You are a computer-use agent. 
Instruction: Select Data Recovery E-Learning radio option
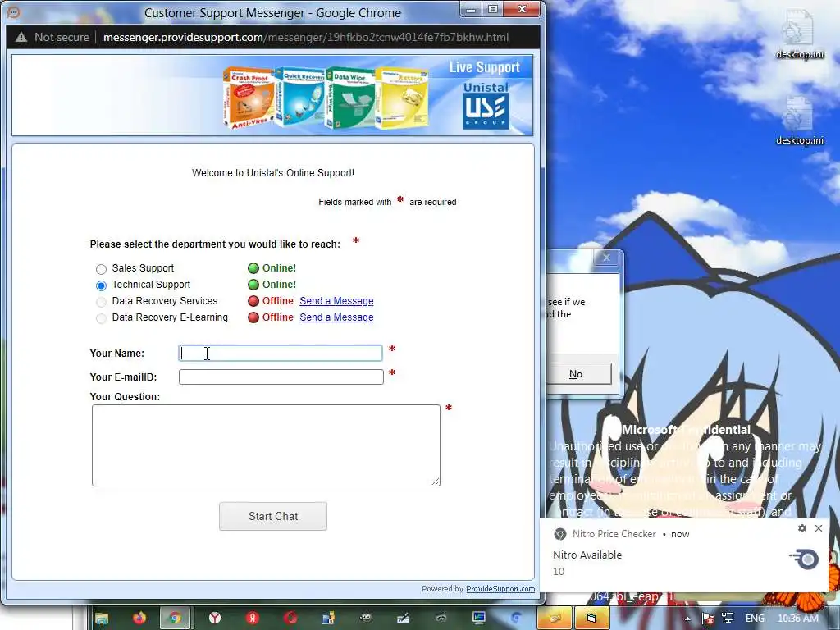pyautogui.click(x=101, y=319)
